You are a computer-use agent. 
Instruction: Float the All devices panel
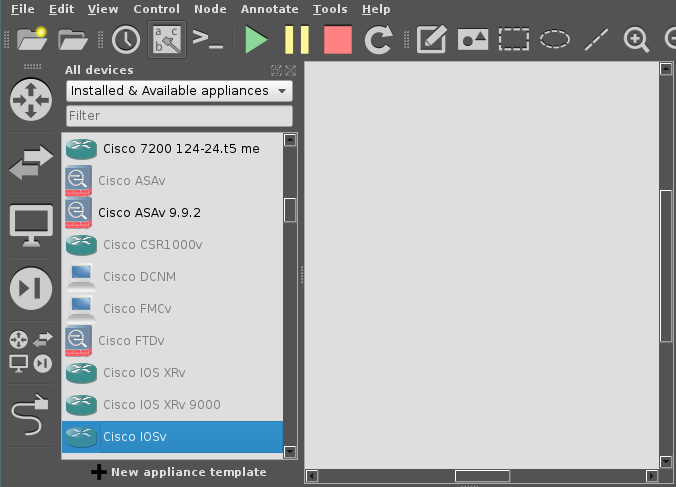[x=276, y=70]
